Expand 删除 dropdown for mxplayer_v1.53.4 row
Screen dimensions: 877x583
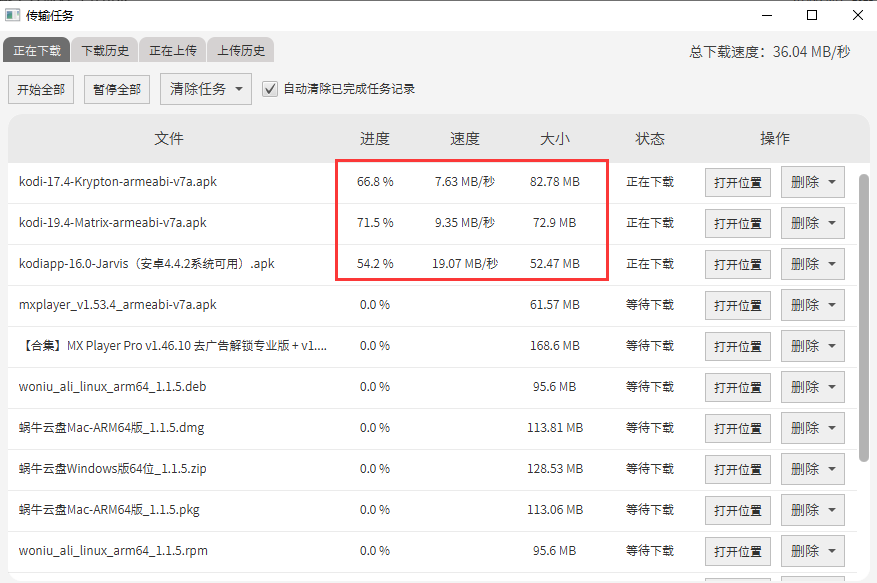813,305
